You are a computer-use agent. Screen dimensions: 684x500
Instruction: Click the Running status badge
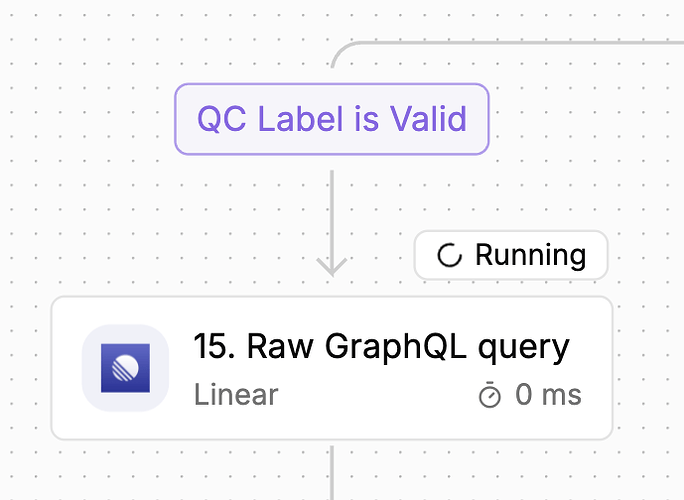[x=510, y=256]
